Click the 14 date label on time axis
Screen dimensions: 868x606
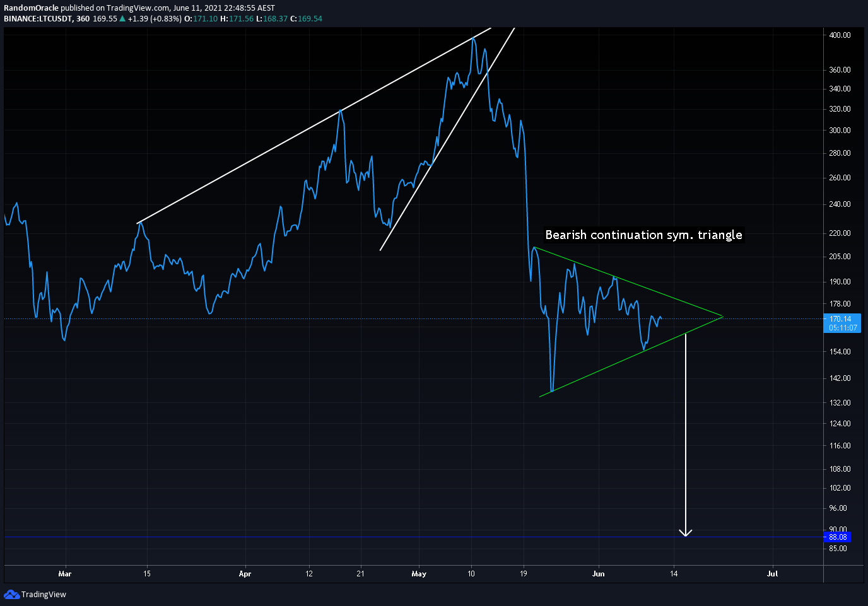(x=674, y=574)
